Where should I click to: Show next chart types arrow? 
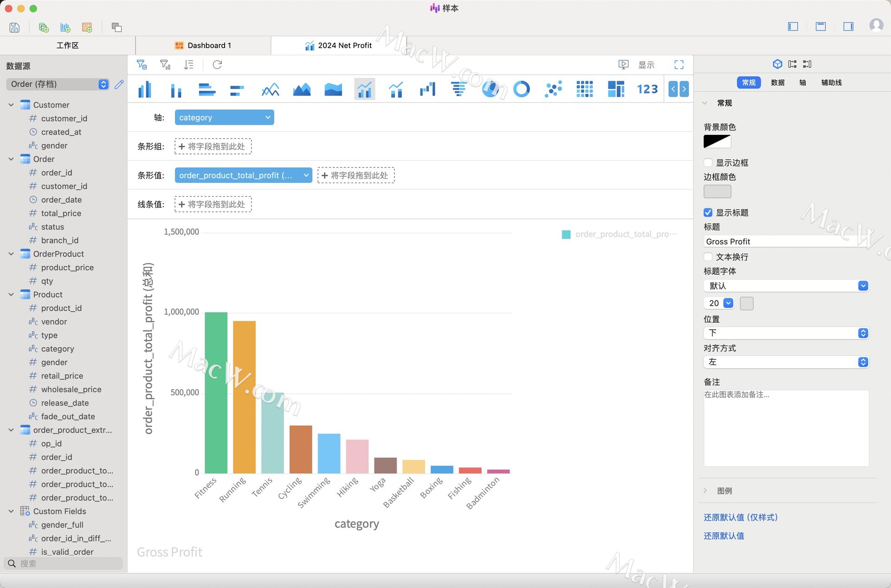click(x=684, y=89)
